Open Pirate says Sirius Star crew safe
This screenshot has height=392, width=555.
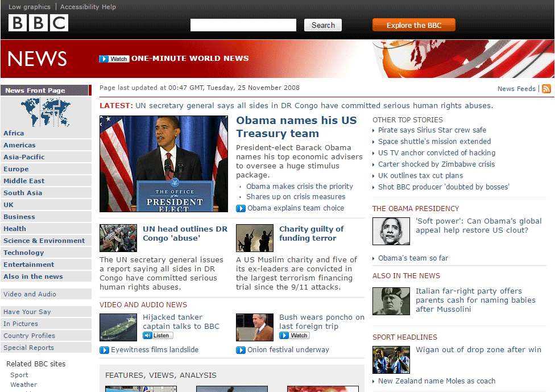431,130
